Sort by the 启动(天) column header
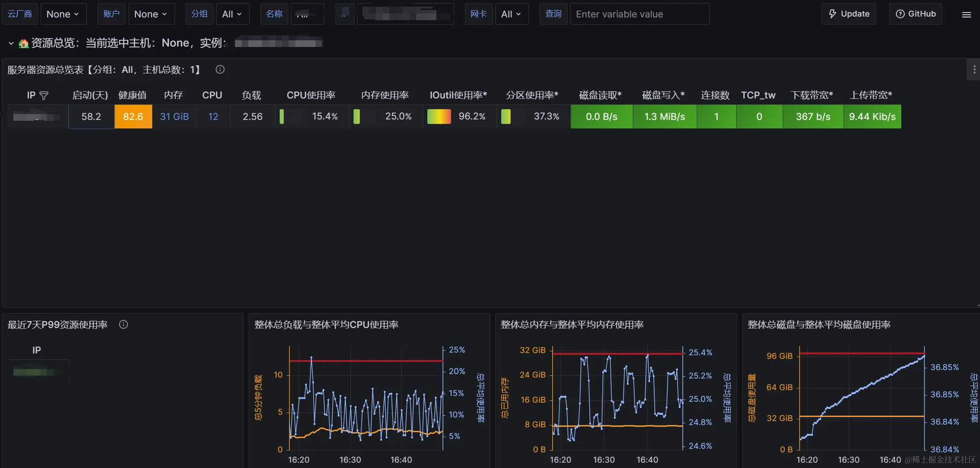980x468 pixels. [x=90, y=95]
